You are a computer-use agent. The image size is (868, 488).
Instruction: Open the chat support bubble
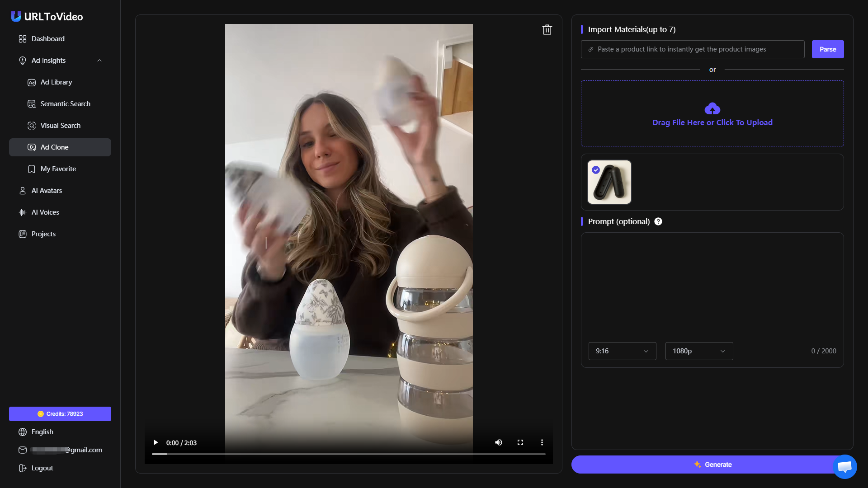point(844,466)
